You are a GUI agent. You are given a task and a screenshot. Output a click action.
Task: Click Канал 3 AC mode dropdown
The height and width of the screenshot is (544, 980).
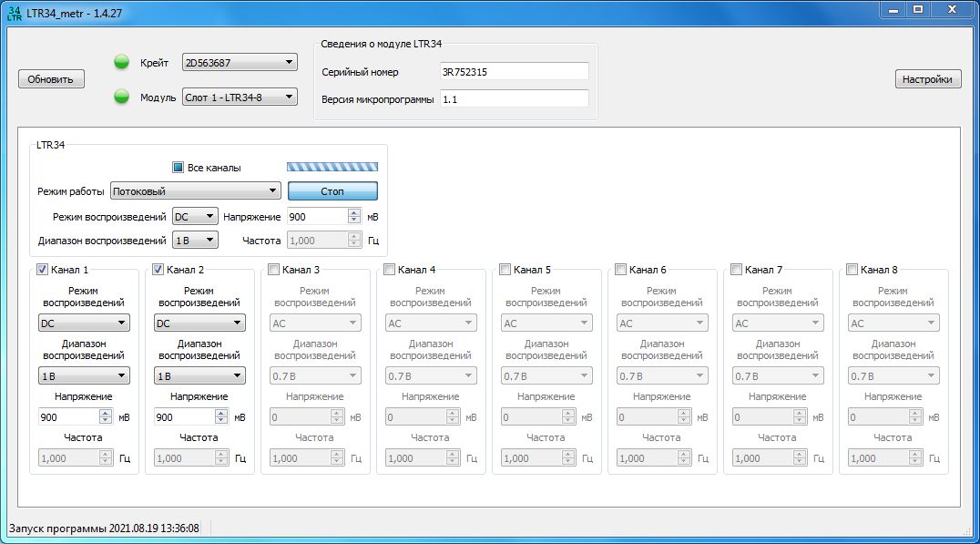pyautogui.click(x=315, y=323)
